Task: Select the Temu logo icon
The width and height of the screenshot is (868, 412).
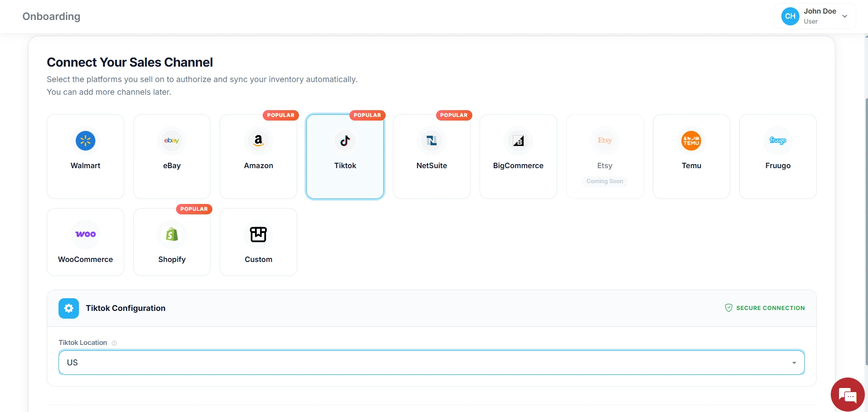Action: [x=691, y=141]
